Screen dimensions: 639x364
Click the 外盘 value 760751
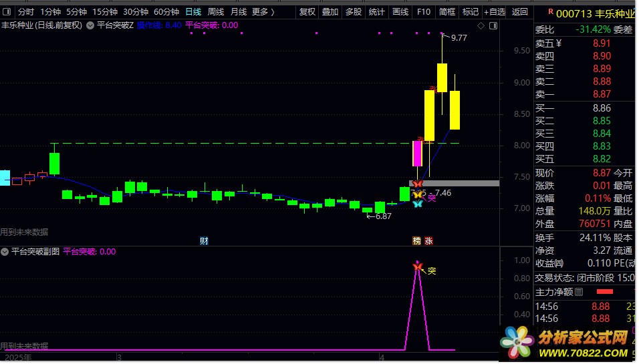point(595,224)
